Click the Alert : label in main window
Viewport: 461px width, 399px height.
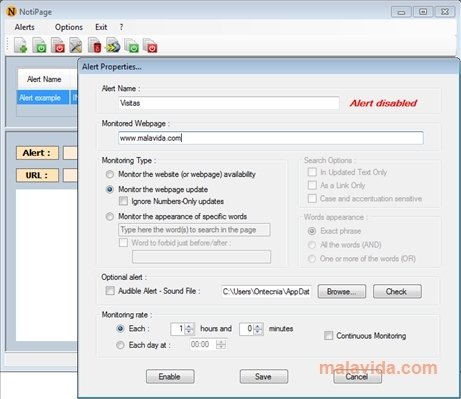[x=37, y=153]
